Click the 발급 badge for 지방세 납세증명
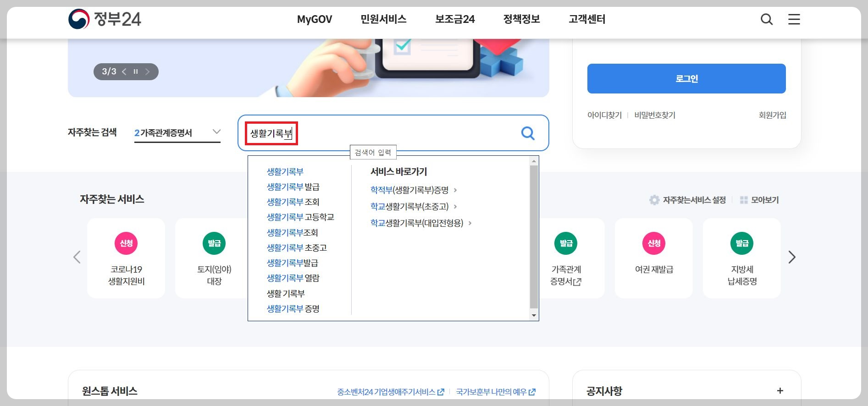 coord(742,243)
